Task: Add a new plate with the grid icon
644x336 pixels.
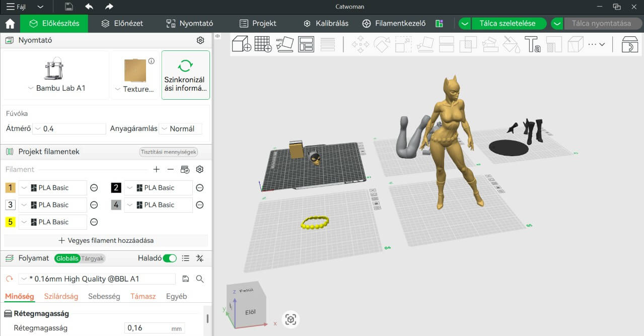Action: point(263,44)
